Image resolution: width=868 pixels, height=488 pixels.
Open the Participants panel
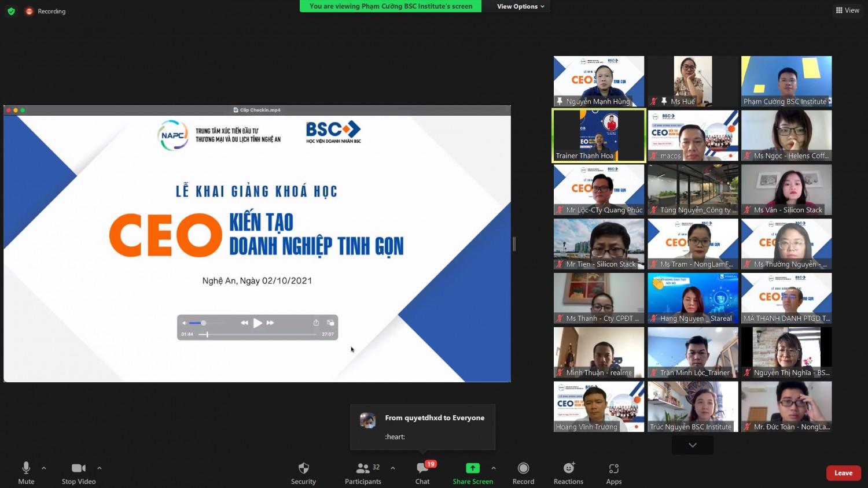[x=363, y=468]
